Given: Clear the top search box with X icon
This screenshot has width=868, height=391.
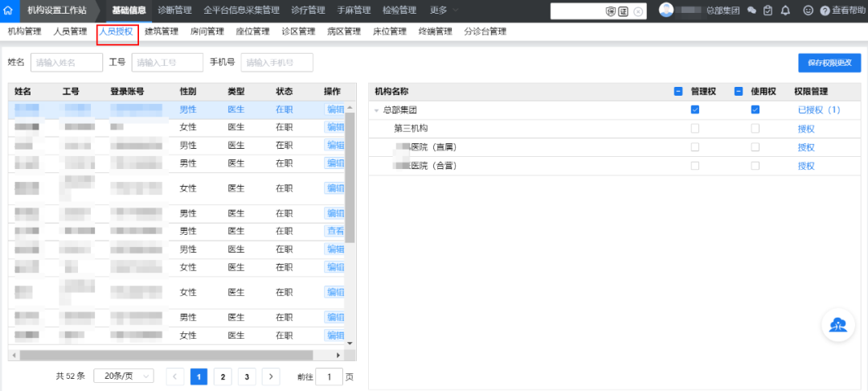Looking at the screenshot, I should [x=638, y=11].
